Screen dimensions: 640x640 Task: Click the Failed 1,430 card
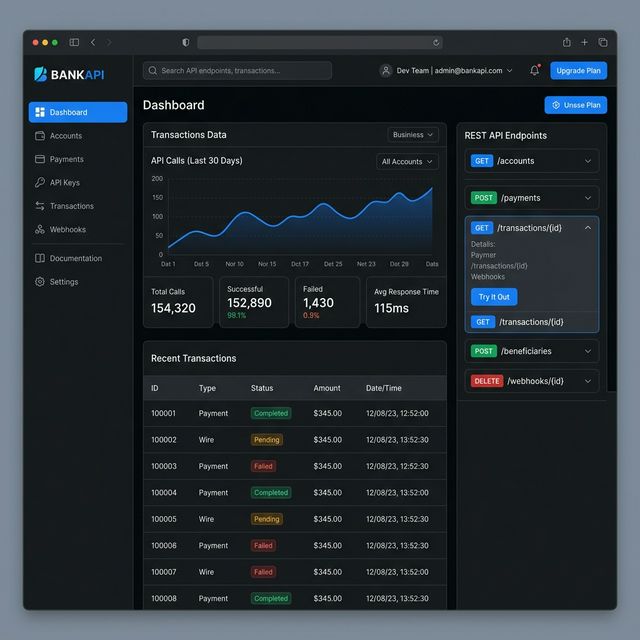[327, 302]
